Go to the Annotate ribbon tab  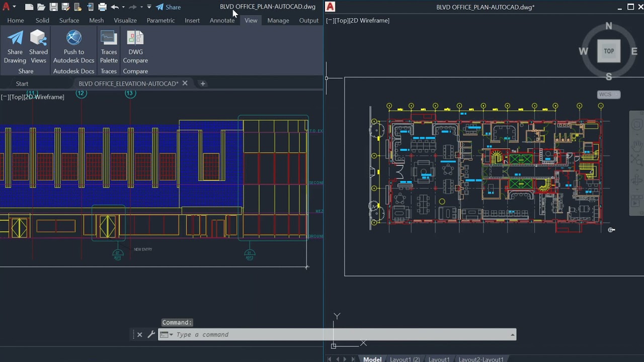point(222,21)
